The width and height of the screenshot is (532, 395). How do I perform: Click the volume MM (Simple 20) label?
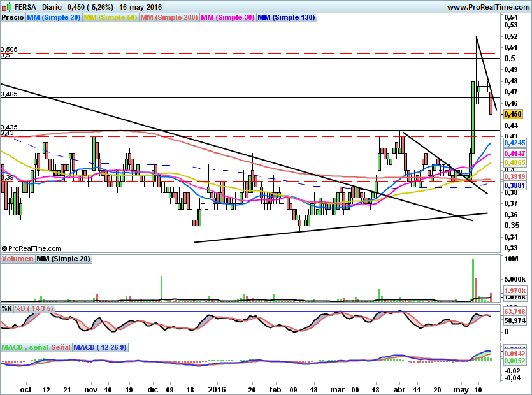click(63, 259)
